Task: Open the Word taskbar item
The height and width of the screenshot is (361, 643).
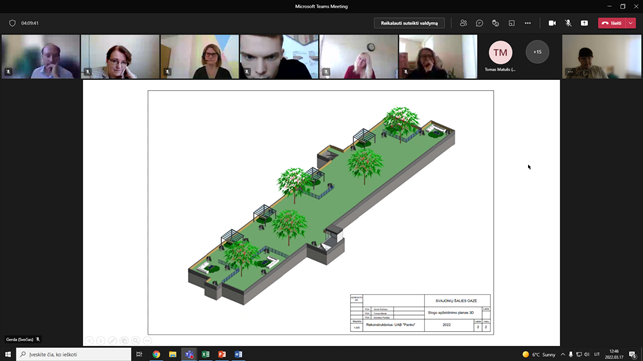Action: coord(238,354)
